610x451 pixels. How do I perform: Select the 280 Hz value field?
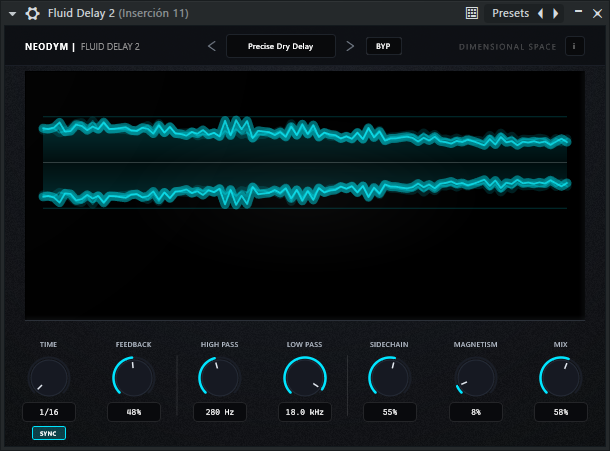tap(220, 412)
